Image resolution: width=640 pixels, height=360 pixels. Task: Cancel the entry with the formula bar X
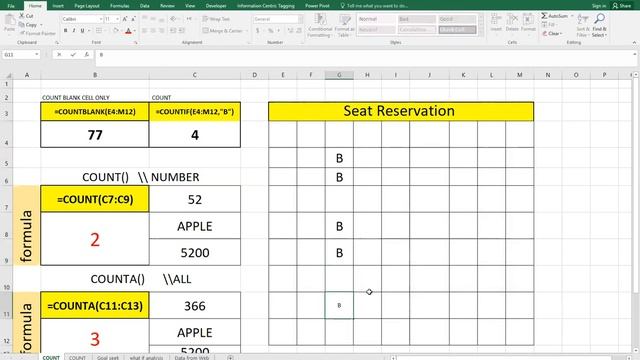pos(59,54)
